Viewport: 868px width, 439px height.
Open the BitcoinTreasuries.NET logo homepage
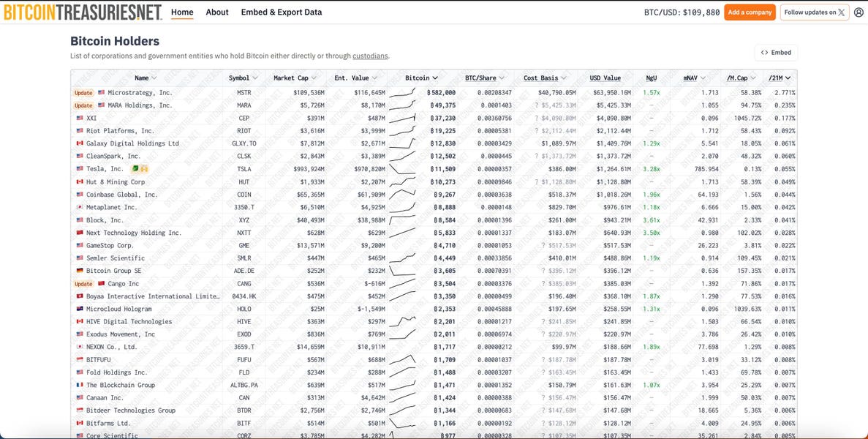[83, 12]
